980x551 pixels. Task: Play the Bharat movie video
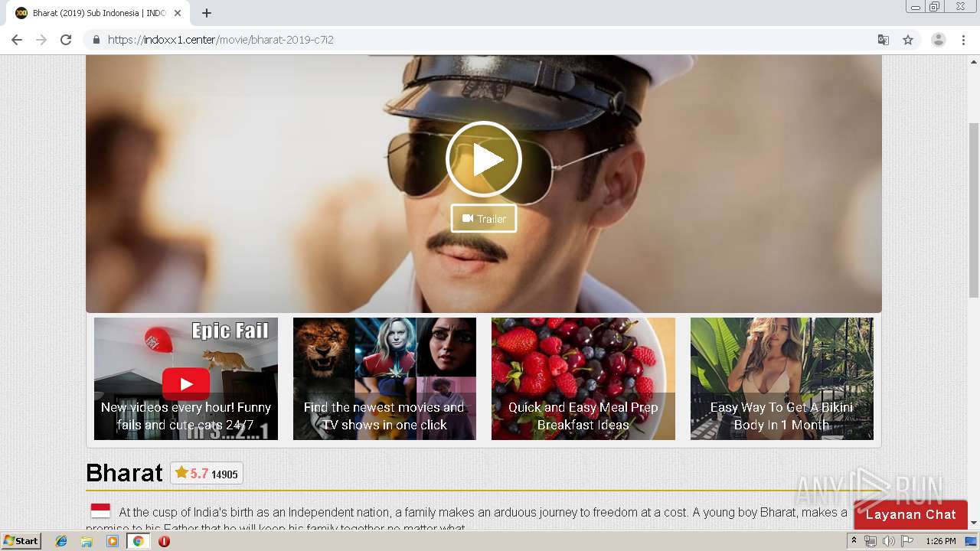pos(484,159)
